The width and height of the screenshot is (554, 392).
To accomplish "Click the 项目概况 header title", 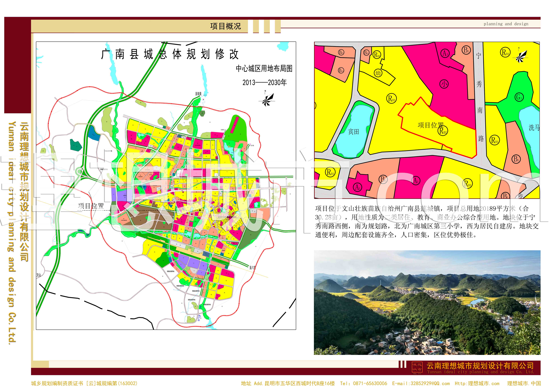I will coord(225,26).
